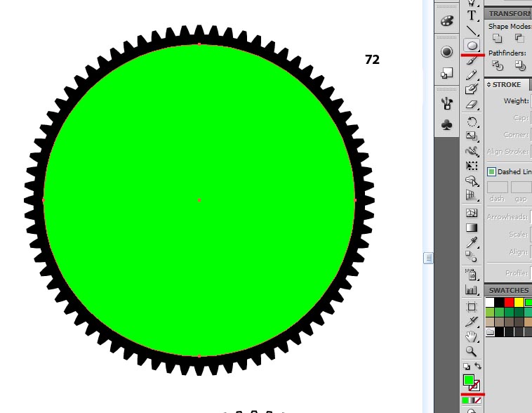Select the Mesh tool
The height and width of the screenshot is (413, 532).
coord(472,213)
